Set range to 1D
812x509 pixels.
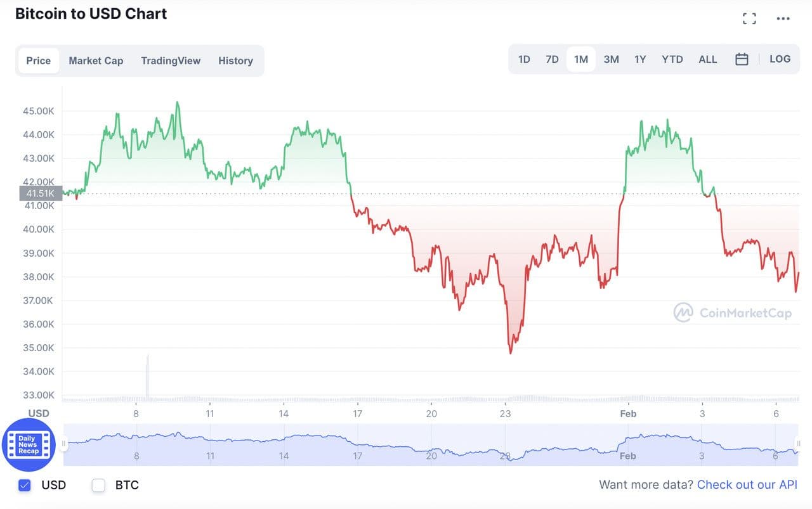(524, 60)
